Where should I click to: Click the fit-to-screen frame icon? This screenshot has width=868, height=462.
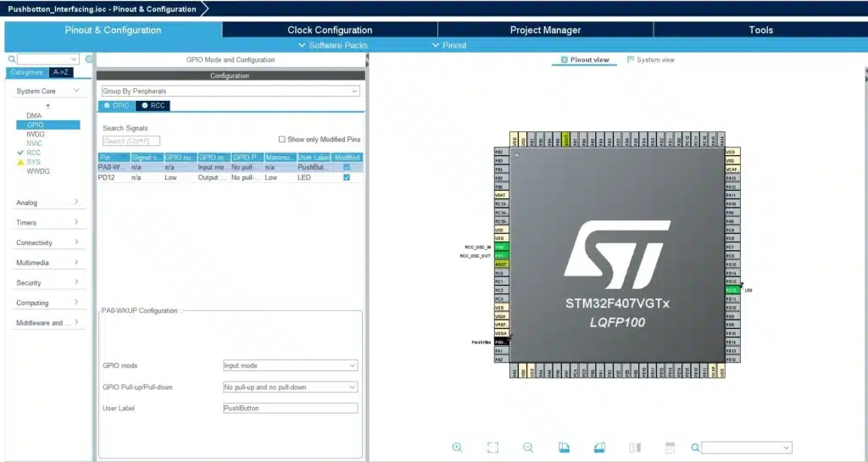492,448
